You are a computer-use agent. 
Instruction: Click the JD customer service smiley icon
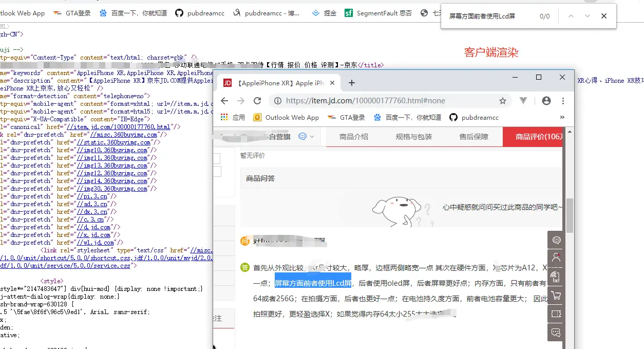coord(302,136)
